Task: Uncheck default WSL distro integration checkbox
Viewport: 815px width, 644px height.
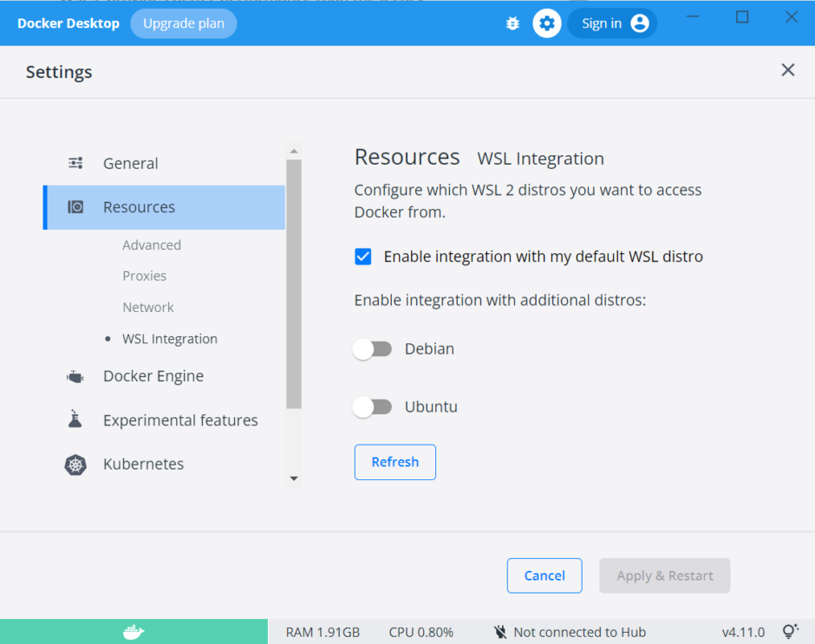Action: click(x=363, y=257)
